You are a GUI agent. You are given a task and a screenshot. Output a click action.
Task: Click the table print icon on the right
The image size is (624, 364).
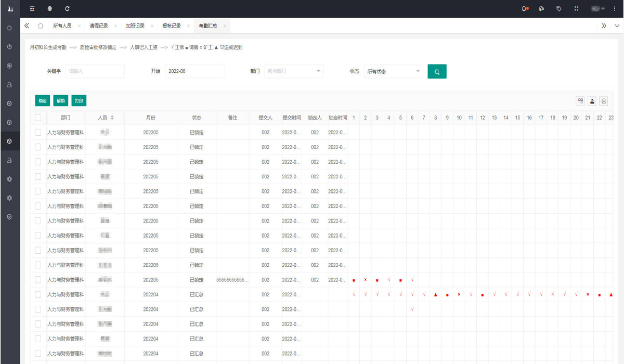(604, 101)
